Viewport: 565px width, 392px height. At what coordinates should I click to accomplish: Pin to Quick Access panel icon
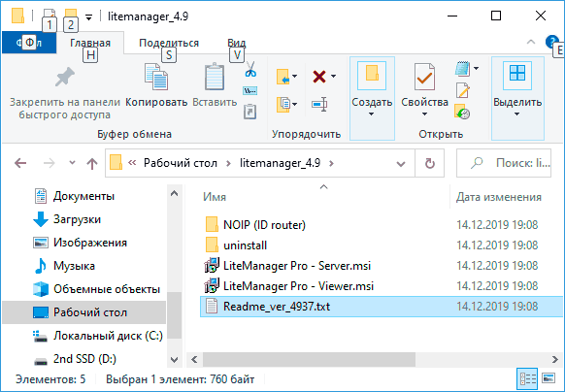(x=64, y=77)
